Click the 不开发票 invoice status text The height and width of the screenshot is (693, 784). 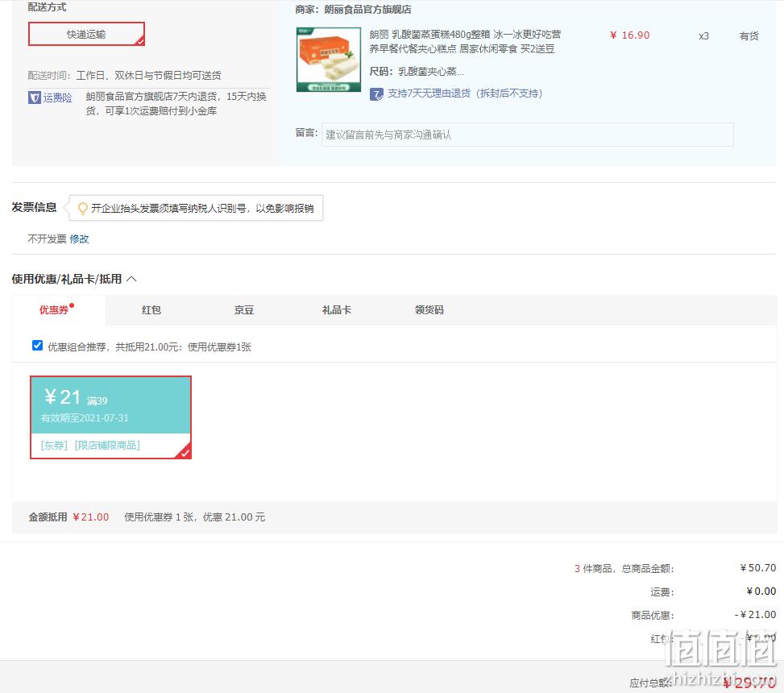47,239
